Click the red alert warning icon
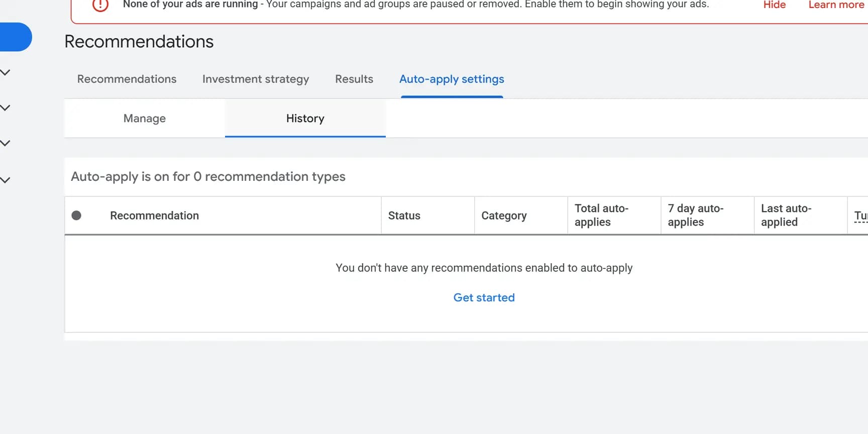The width and height of the screenshot is (868, 434). (100, 5)
